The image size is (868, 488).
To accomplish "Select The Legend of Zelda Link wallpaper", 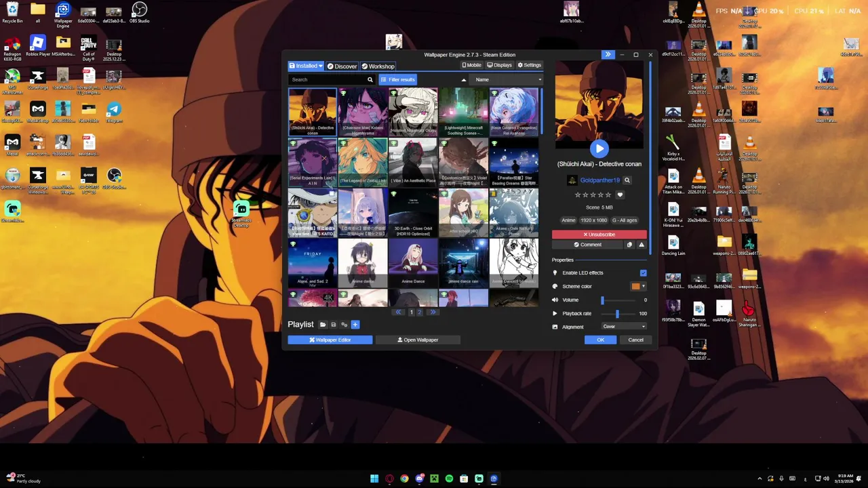I will (363, 163).
